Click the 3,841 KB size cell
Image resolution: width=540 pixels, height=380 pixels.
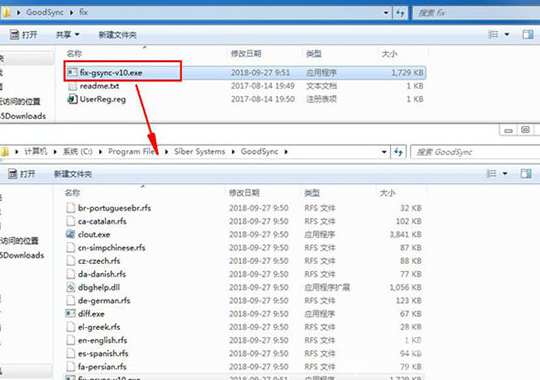(x=406, y=235)
